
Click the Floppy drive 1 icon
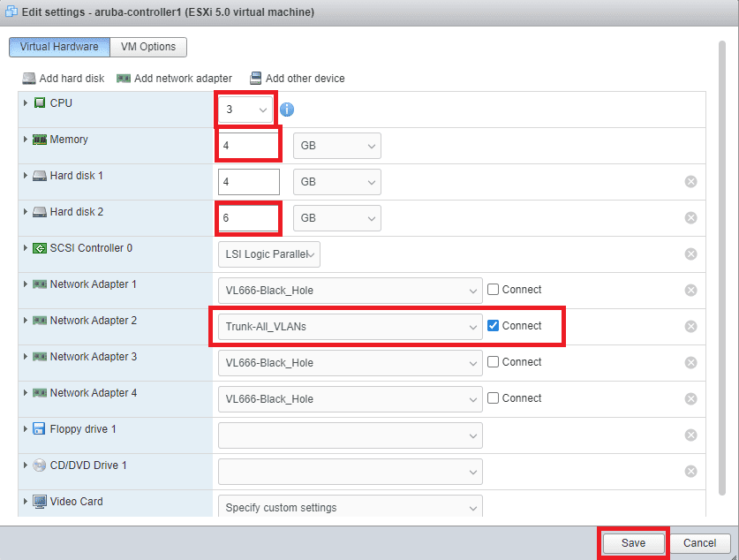(x=39, y=428)
